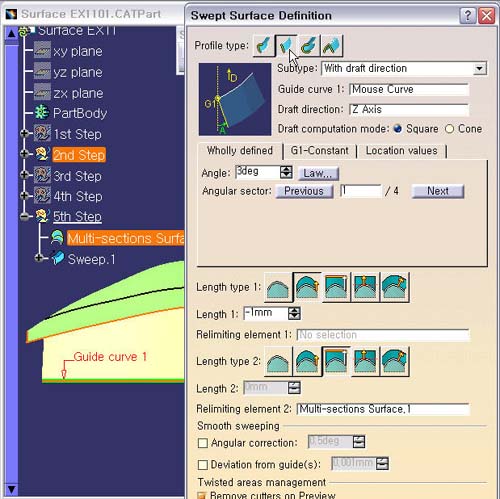Choose first Length type 1 icon

(278, 287)
